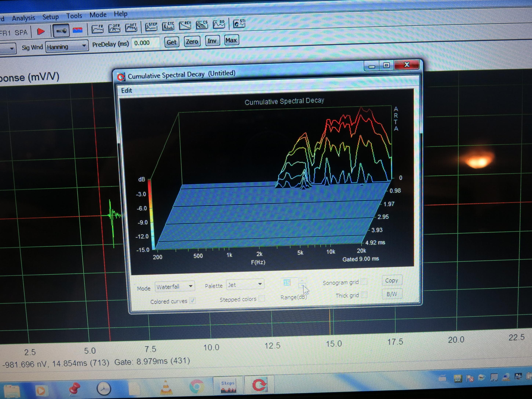Click the Get predelay button

coord(172,42)
